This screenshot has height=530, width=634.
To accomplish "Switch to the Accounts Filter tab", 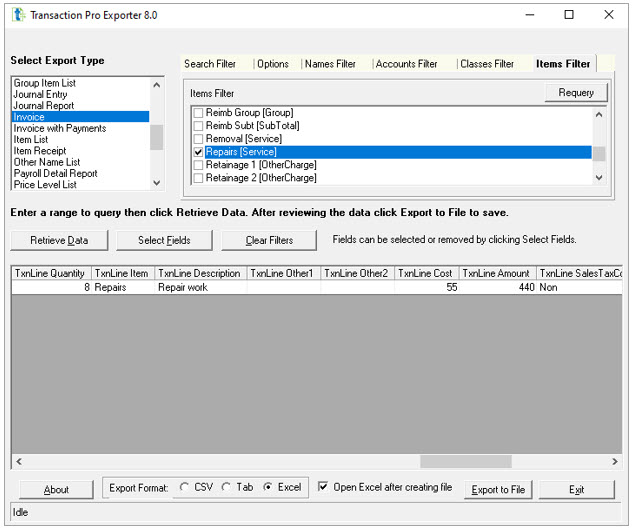I will coord(406,64).
